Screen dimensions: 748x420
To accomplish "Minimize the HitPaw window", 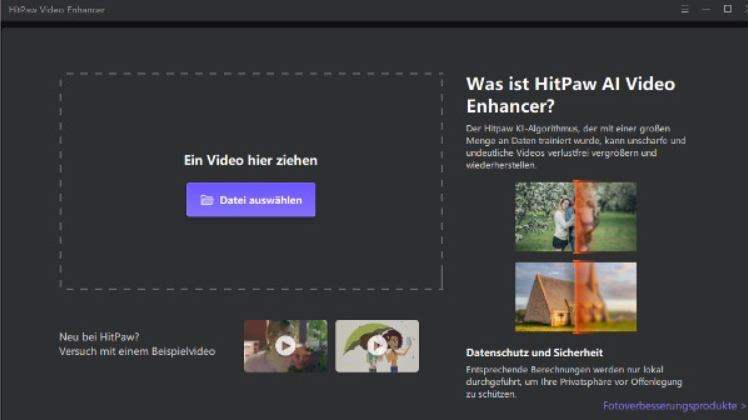I will point(705,9).
